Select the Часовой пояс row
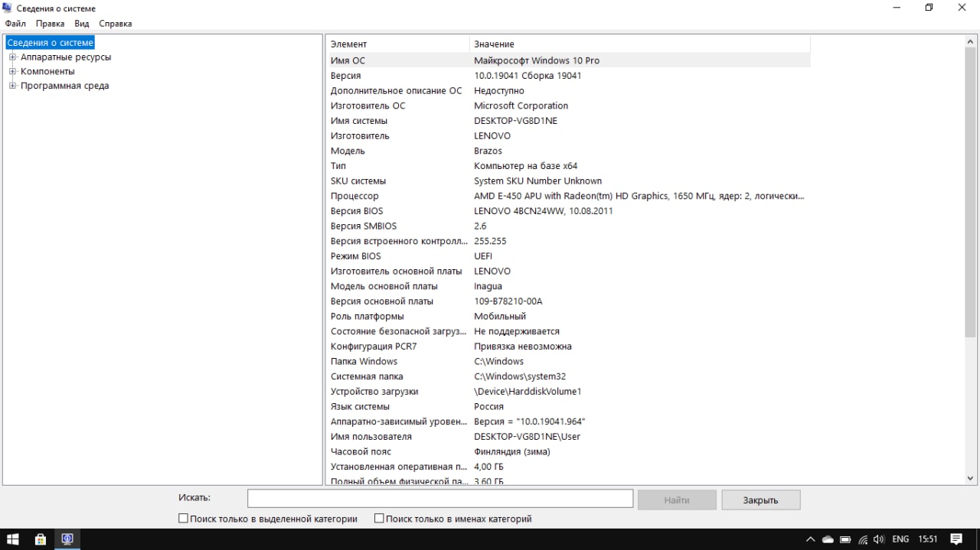This screenshot has height=550, width=980. (568, 451)
